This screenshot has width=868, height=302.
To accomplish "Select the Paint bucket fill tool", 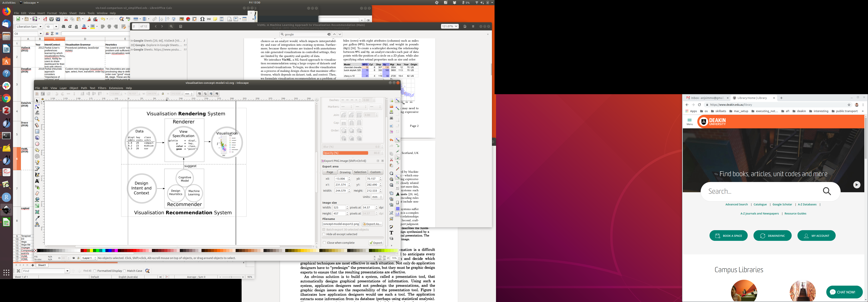I will 37,199.
